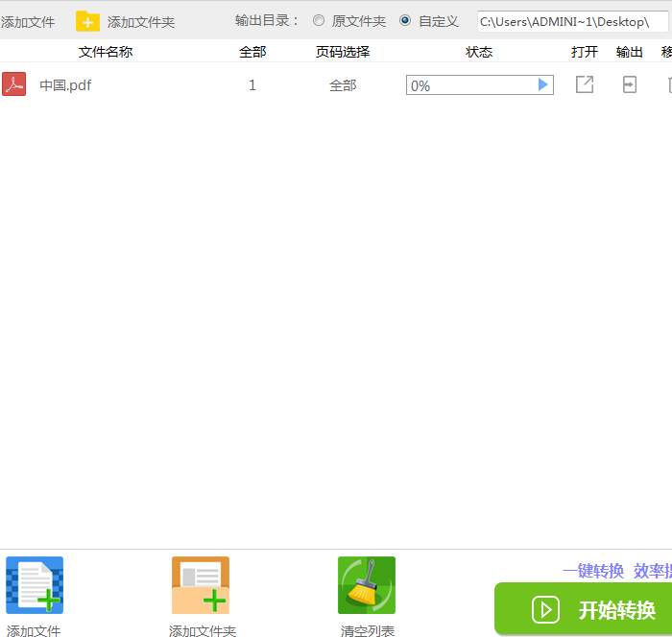Click the yellow add-folder icon in toolbar
Screen dimensions: 672x637
click(x=87, y=21)
